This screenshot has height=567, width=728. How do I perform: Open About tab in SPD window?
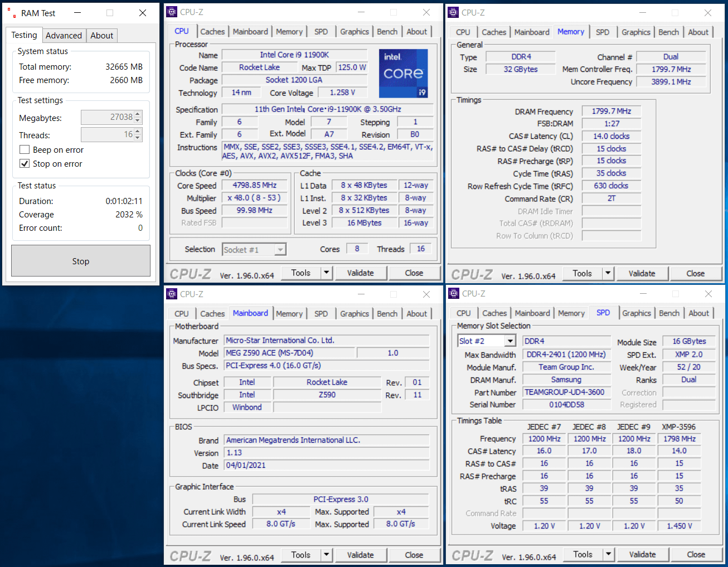[x=699, y=313]
